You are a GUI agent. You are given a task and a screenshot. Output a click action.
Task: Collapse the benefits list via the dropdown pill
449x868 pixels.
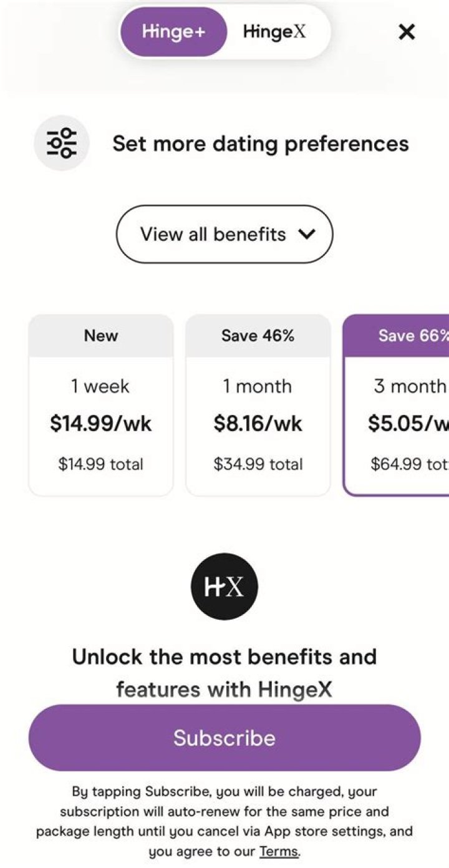[224, 235]
